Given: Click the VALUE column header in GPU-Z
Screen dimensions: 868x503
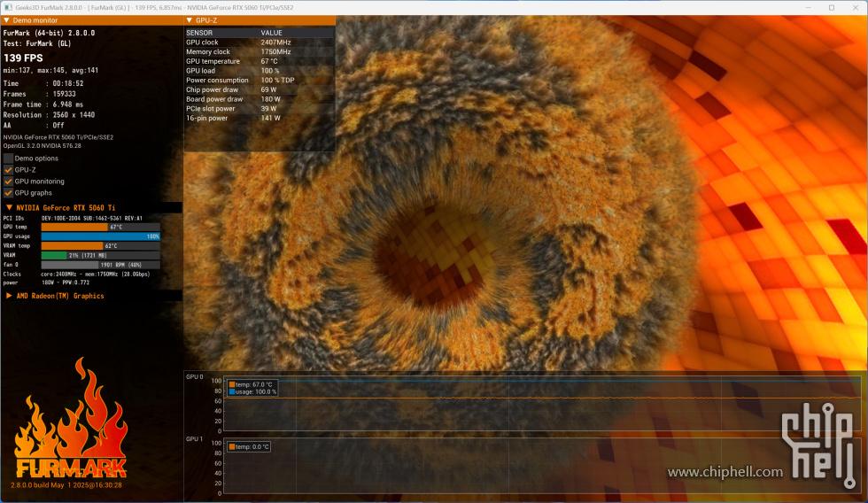Looking at the screenshot, I should click(x=271, y=33).
